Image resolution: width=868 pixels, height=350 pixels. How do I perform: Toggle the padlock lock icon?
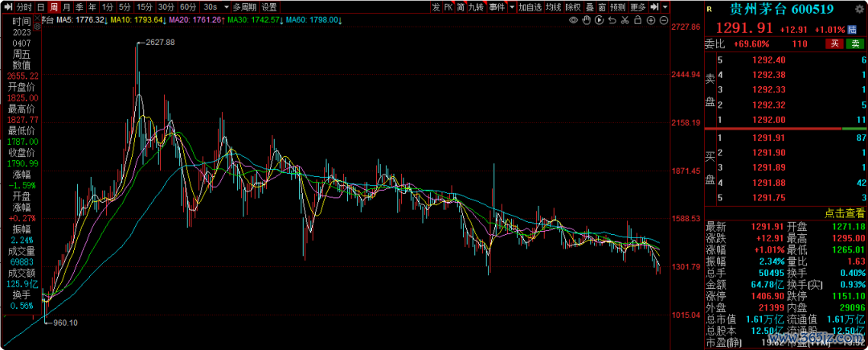click(637, 20)
